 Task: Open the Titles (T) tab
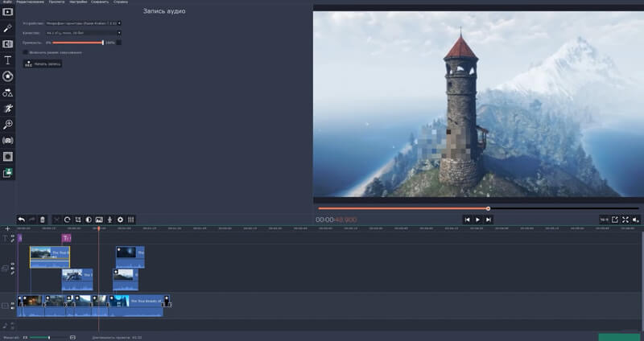point(7,60)
